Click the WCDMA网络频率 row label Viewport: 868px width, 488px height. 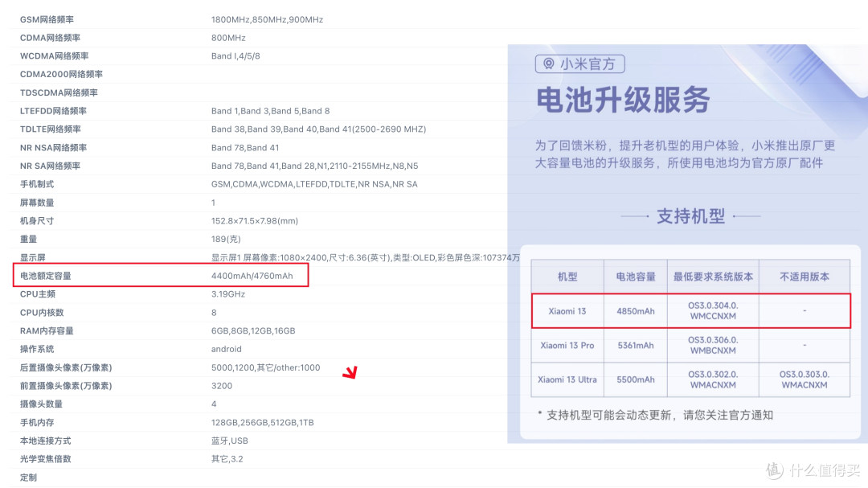point(55,56)
